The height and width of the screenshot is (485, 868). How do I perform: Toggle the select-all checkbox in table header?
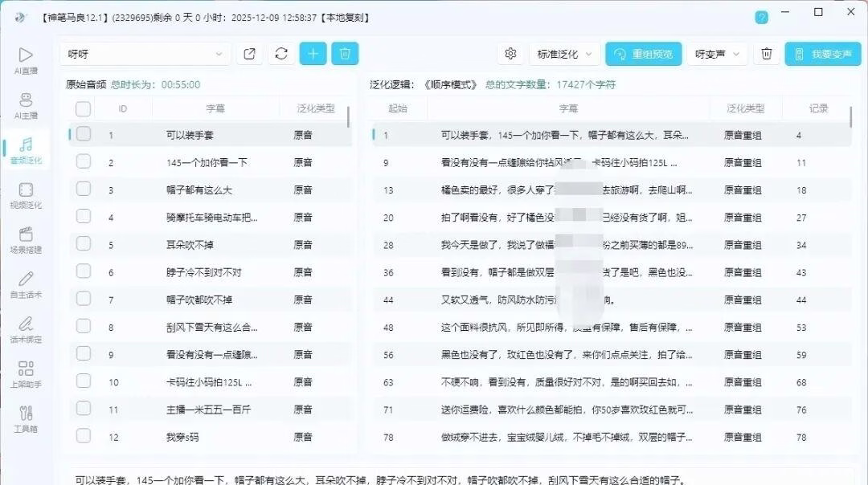(84, 108)
